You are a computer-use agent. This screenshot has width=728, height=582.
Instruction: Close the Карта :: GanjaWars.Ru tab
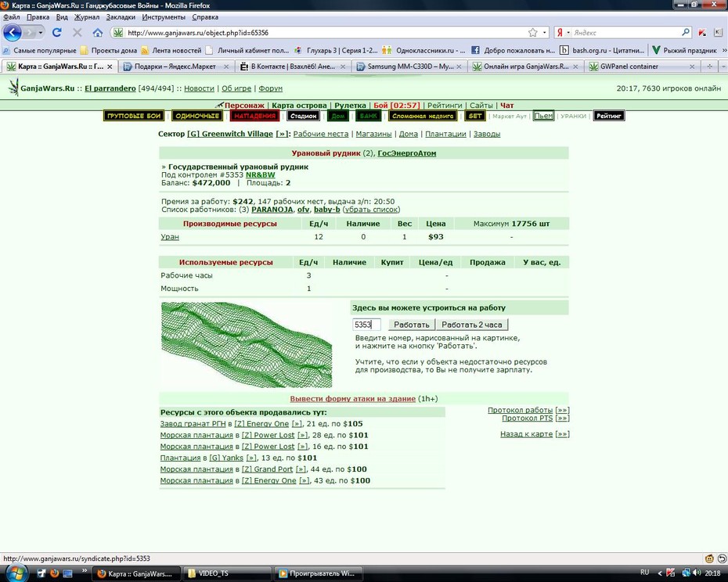click(x=110, y=66)
